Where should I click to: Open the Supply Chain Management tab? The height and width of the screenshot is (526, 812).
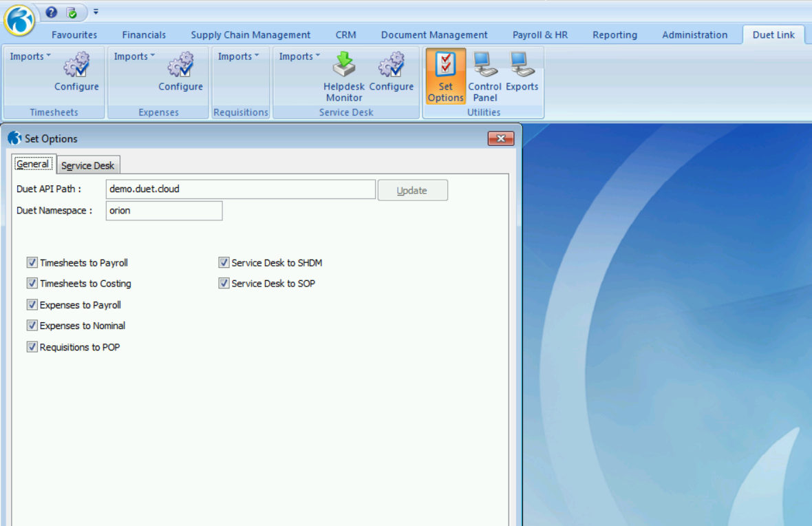tap(250, 34)
